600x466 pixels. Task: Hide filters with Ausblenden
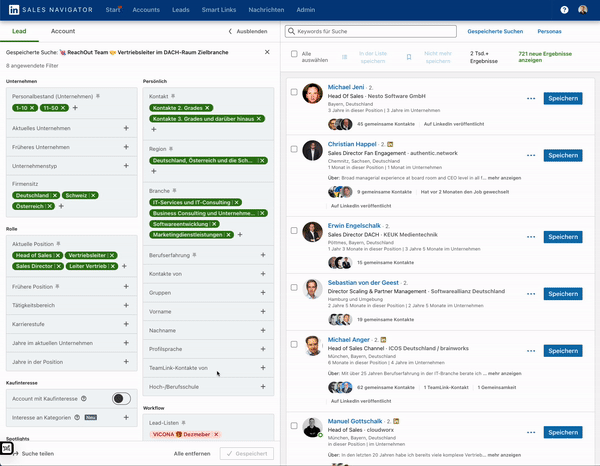(x=248, y=31)
